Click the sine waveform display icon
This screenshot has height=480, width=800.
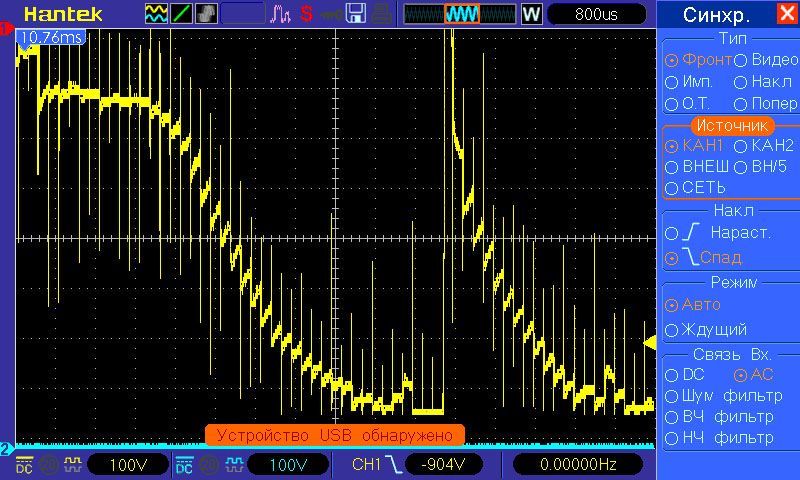(156, 14)
